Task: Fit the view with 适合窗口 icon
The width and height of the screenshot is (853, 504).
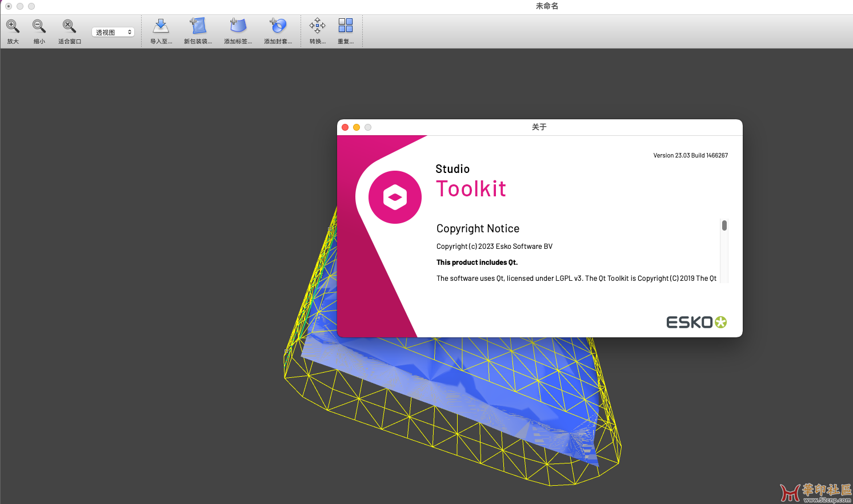Action: (69, 26)
